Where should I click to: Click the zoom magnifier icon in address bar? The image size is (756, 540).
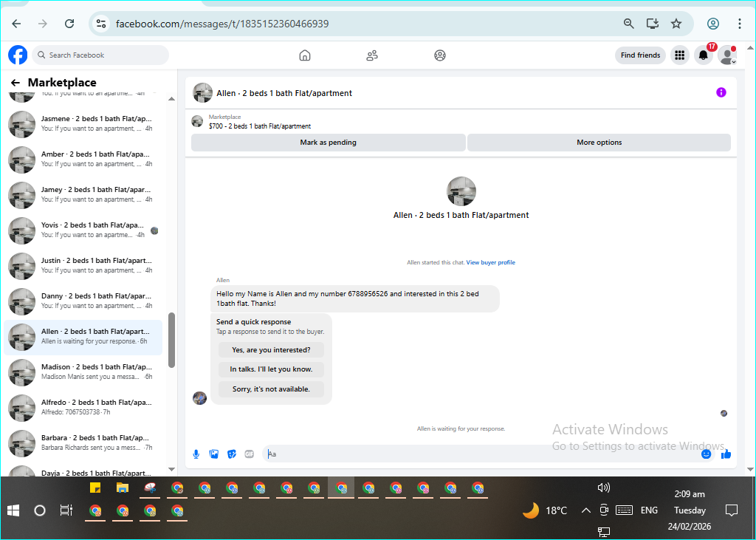628,24
